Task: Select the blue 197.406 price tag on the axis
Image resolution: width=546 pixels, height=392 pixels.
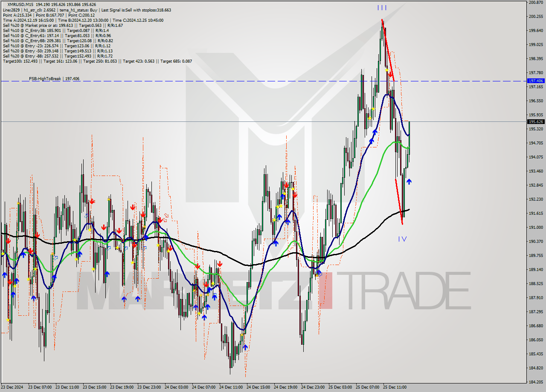Action: (x=536, y=81)
